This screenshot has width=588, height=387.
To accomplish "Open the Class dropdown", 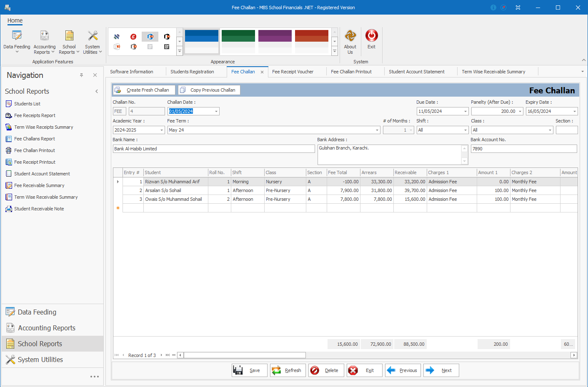I will (550, 130).
